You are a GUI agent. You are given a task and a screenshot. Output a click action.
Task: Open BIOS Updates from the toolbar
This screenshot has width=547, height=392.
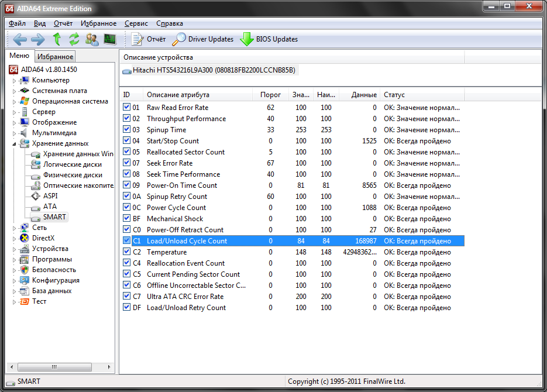point(269,39)
